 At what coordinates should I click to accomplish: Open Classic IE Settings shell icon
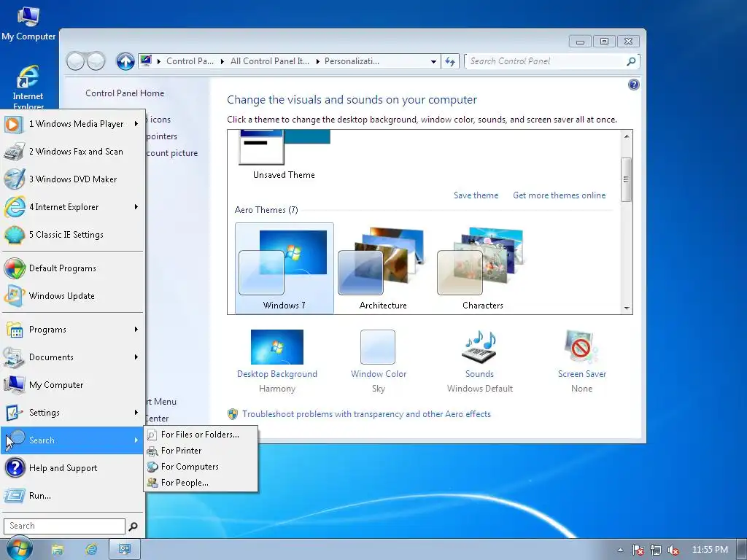click(x=15, y=235)
